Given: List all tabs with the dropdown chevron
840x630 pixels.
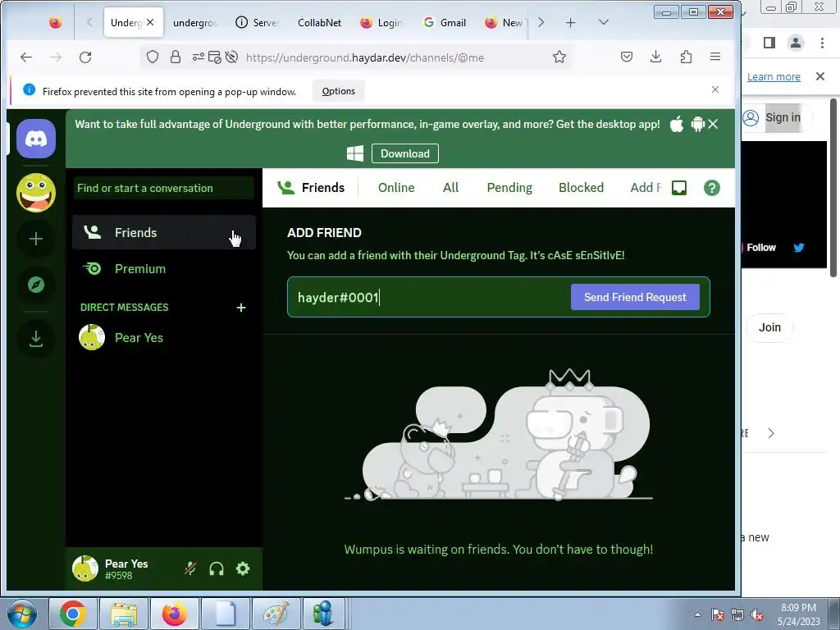Looking at the screenshot, I should [x=603, y=22].
